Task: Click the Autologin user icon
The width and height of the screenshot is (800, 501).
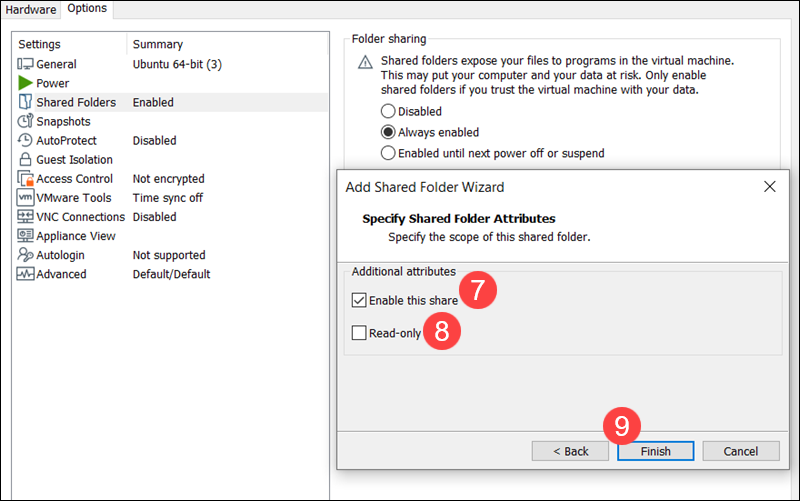Action: pyautogui.click(x=26, y=255)
